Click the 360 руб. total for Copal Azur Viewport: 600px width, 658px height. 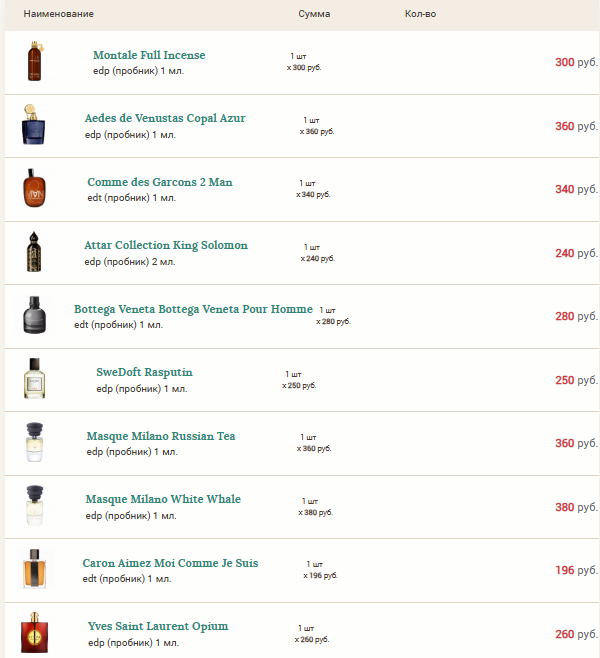tap(577, 126)
